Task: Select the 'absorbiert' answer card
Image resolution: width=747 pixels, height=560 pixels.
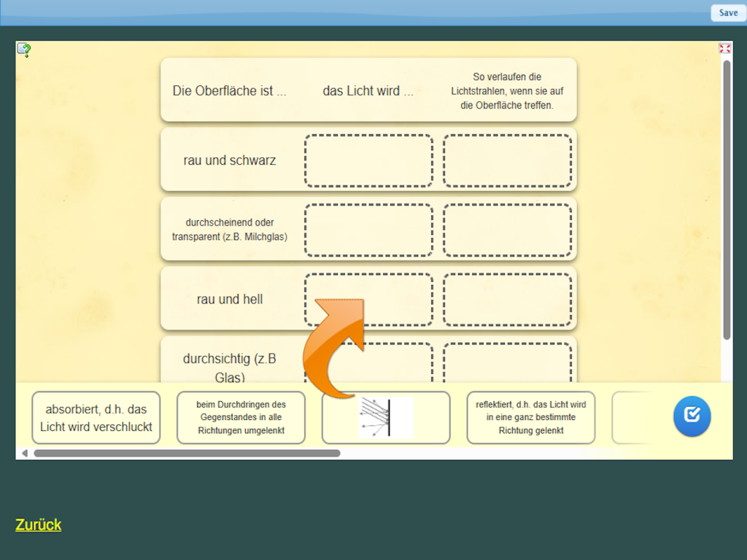Action: click(96, 418)
